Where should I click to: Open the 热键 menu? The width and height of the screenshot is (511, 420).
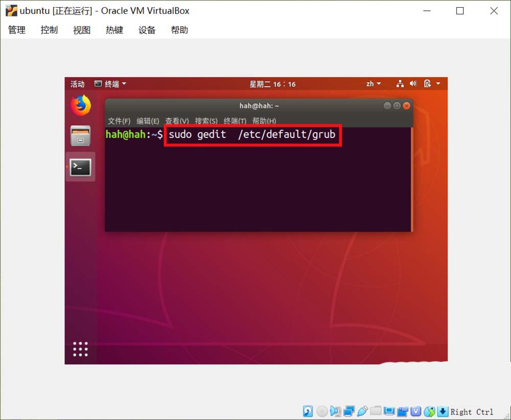(x=114, y=30)
